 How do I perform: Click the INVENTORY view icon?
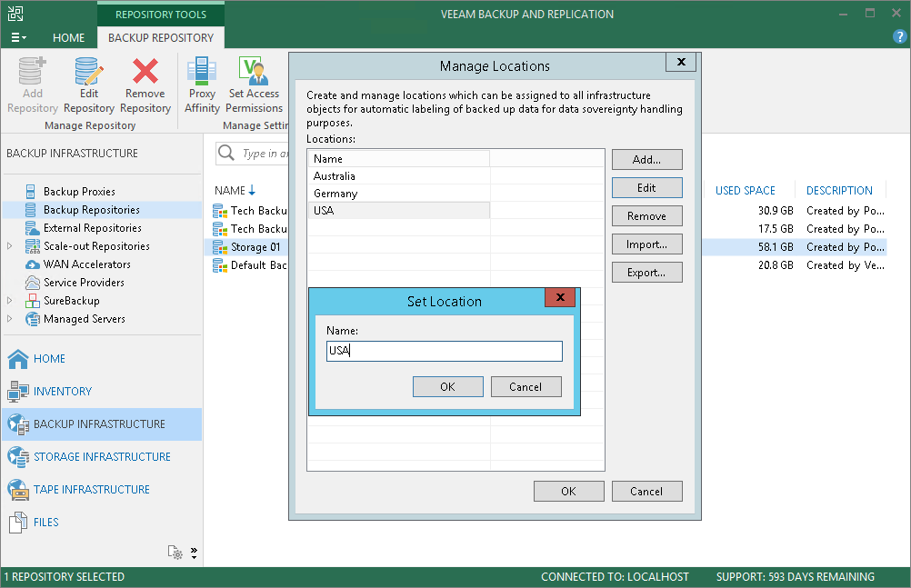tap(18, 392)
